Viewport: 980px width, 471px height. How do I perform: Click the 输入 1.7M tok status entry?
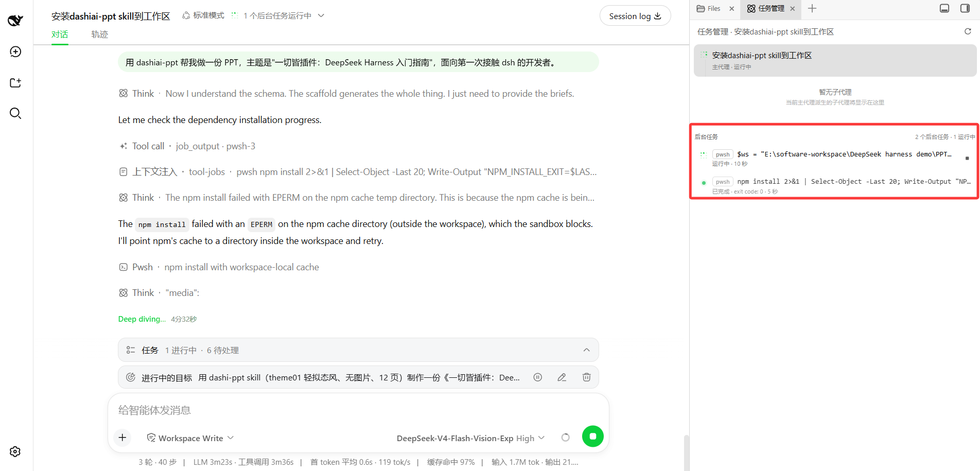pyautogui.click(x=535, y=462)
